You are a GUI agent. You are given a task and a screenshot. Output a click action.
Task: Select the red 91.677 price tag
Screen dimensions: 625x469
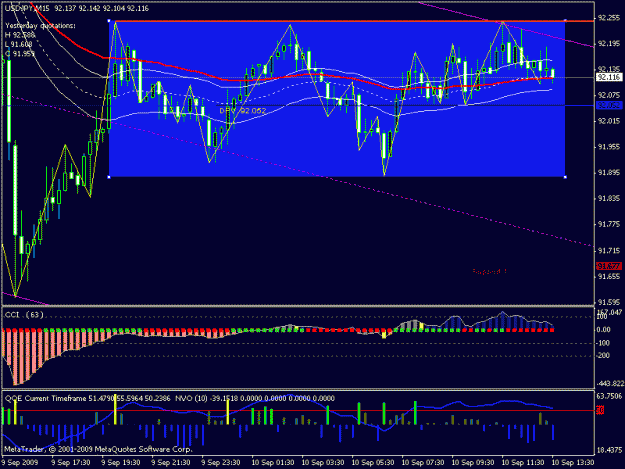tap(609, 266)
